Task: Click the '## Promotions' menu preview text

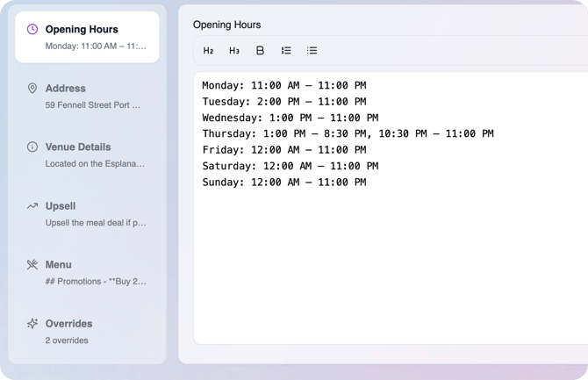Action: (96, 282)
